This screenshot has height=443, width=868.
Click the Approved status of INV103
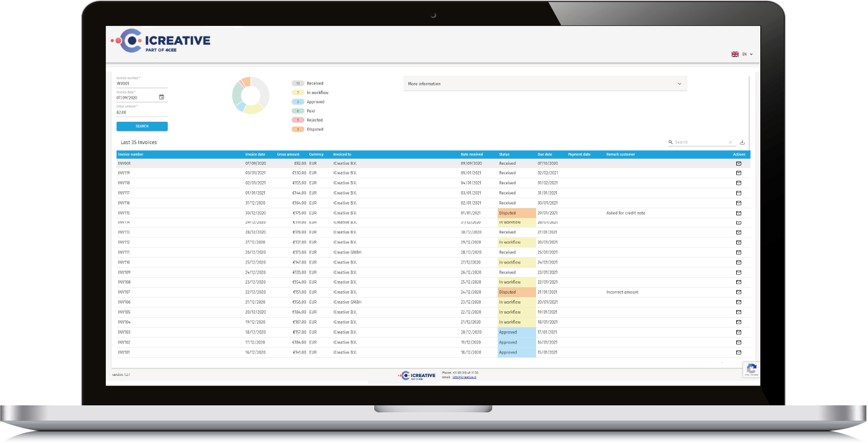[x=517, y=332]
